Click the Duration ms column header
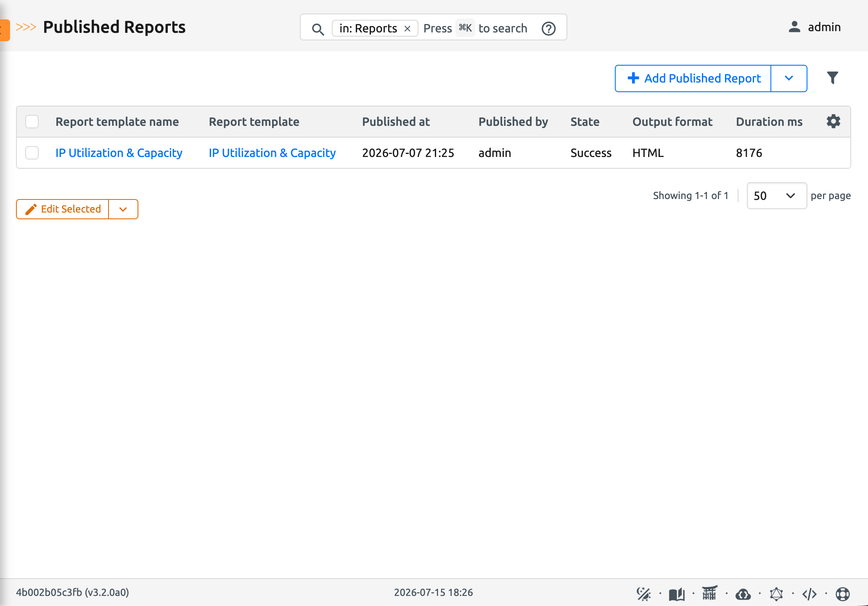This screenshot has width=868, height=606. click(769, 122)
